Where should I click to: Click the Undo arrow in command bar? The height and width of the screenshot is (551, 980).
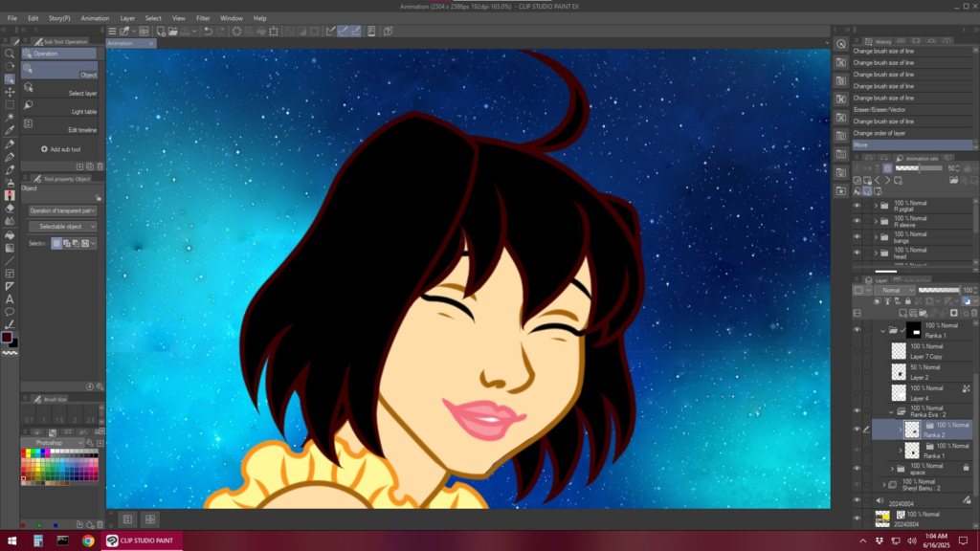pyautogui.click(x=209, y=31)
